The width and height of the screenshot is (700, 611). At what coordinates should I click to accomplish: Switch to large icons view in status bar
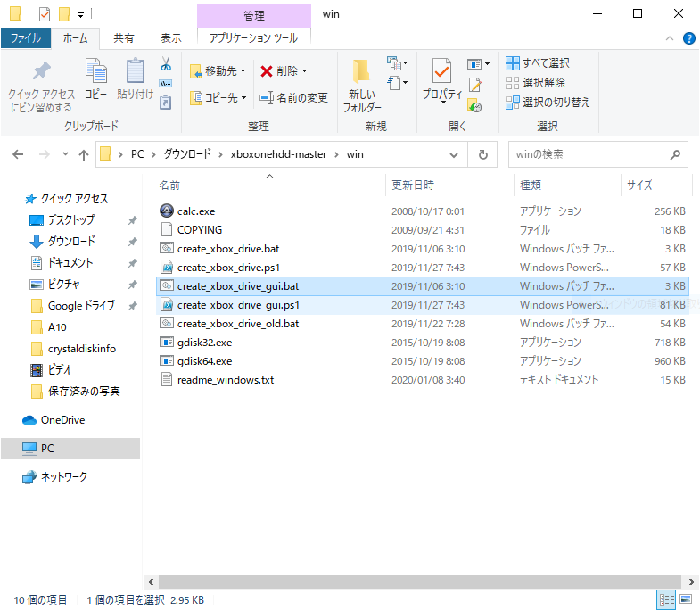coord(685,599)
